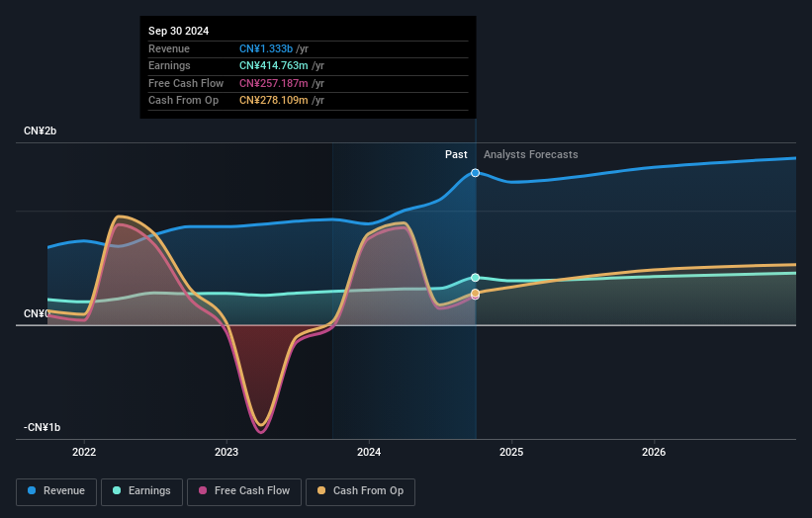This screenshot has height=518, width=812.
Task: Click the Sep 30 2024 tooltip date
Action: [179, 31]
